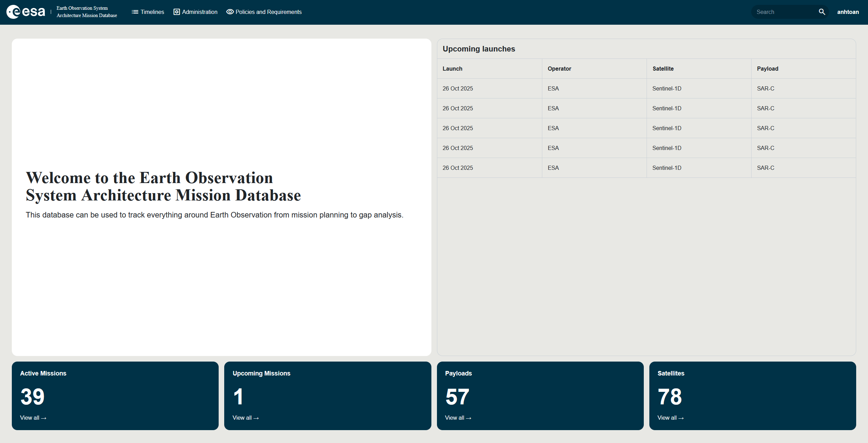868x443 pixels.
Task: Click the Administration gear-box icon
Action: 177,12
